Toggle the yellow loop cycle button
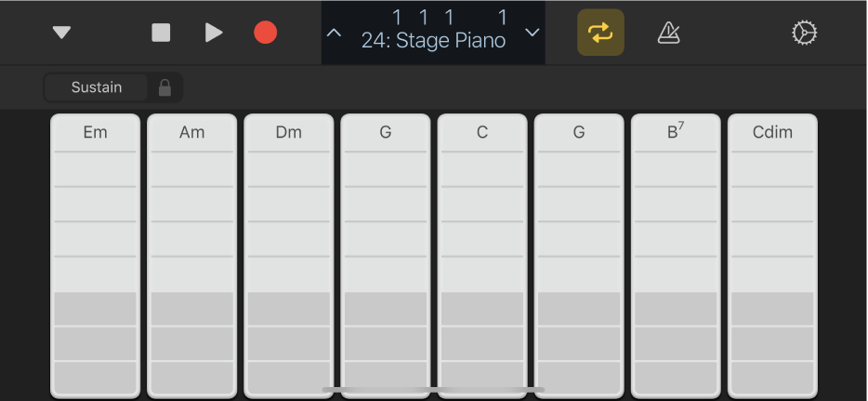Viewport: 868px width, 401px height. point(600,33)
